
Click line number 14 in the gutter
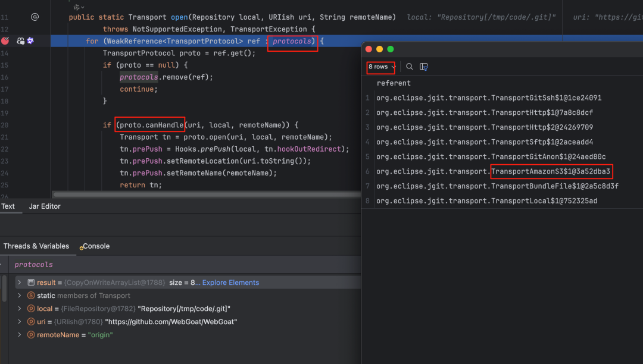click(5, 53)
